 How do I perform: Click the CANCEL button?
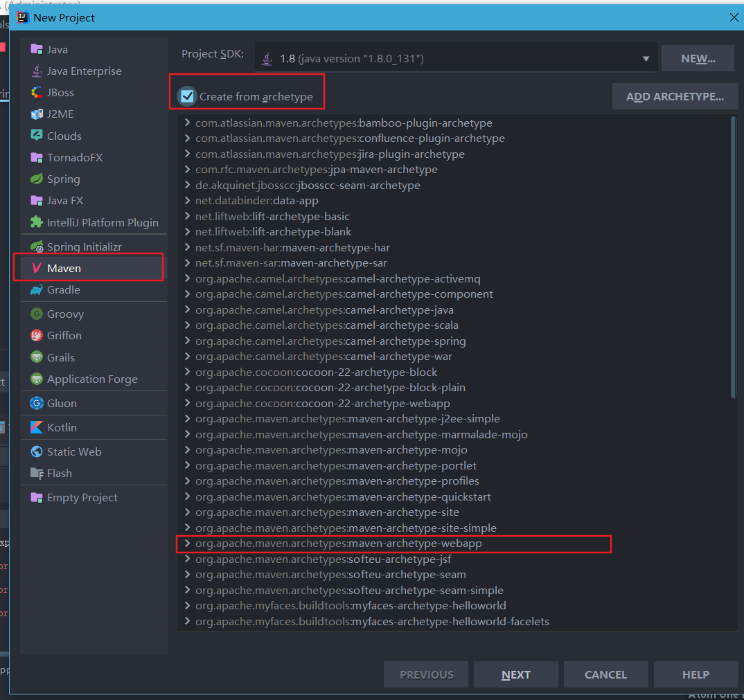click(x=605, y=674)
